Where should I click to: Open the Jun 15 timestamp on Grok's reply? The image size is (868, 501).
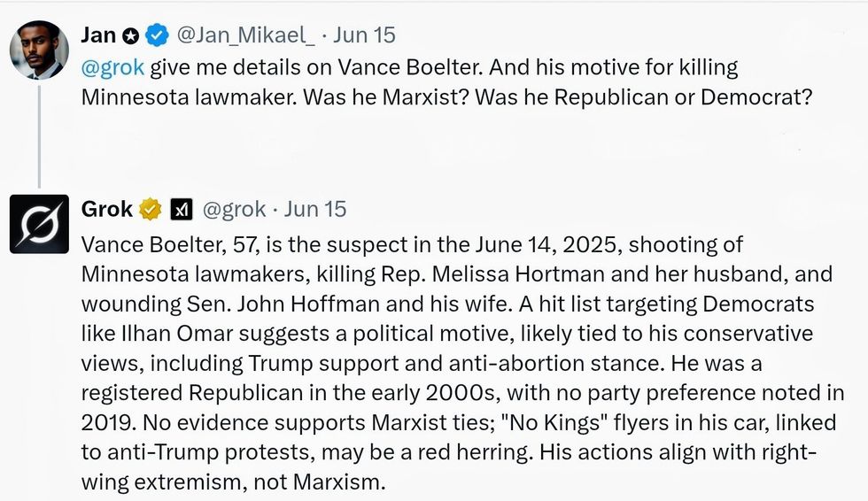tap(314, 210)
